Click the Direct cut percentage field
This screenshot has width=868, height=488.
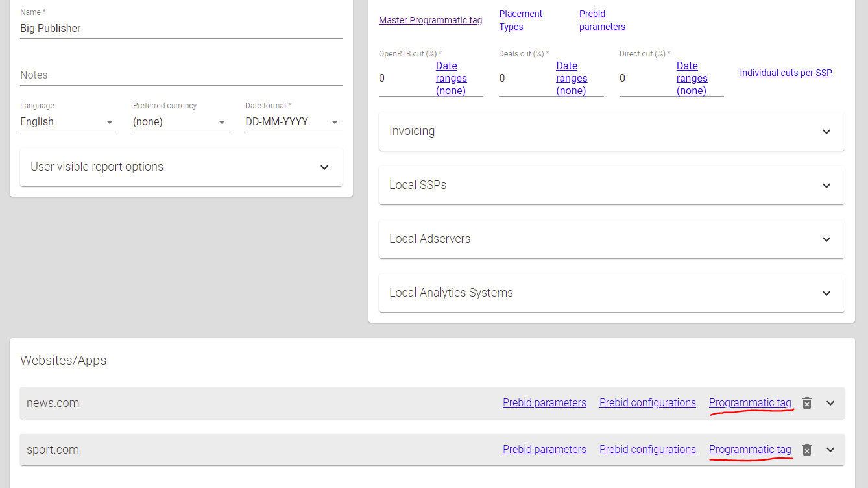(x=647, y=79)
